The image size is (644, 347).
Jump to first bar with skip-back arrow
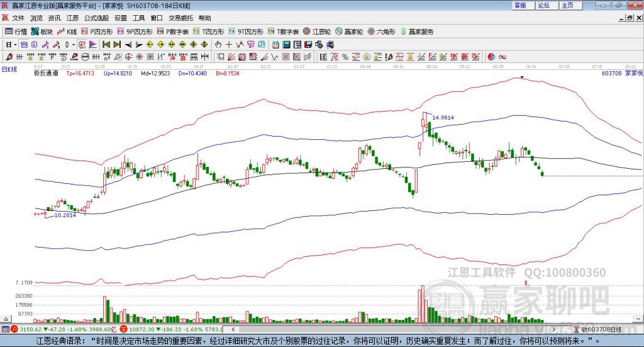pos(106,45)
